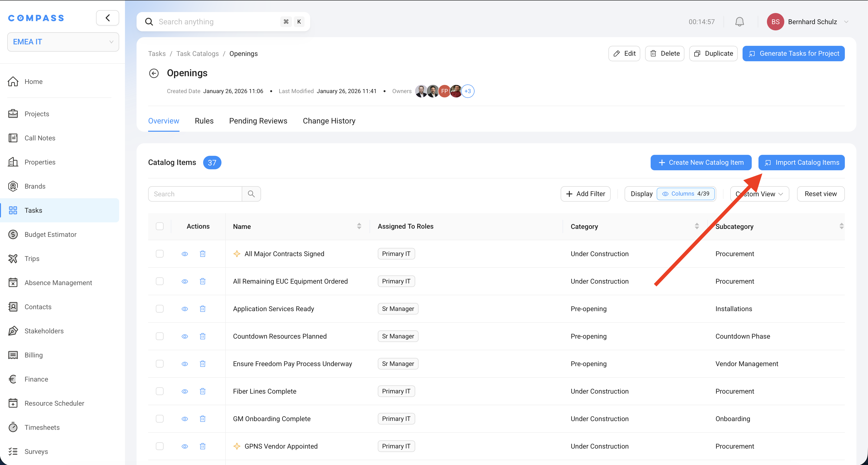
Task: Toggle the select-all checkbox in table header
Action: pos(160,226)
